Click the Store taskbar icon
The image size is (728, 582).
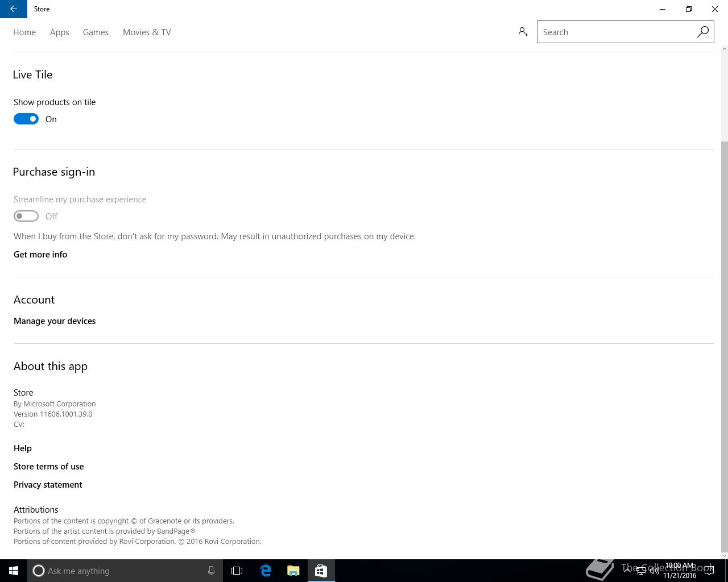click(321, 571)
